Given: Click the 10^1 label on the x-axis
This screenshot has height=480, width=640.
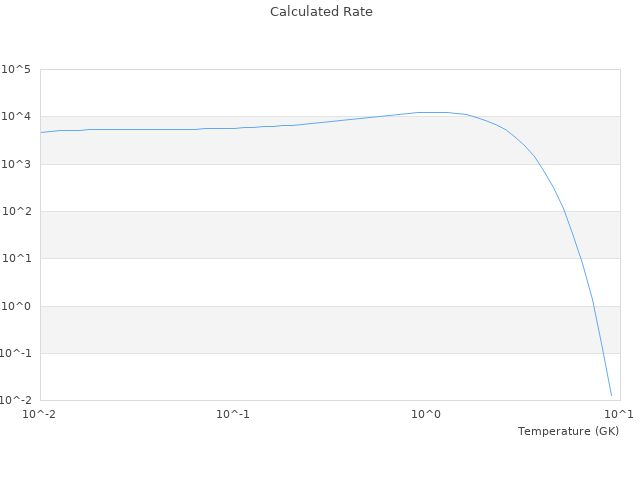Looking at the screenshot, I should click(x=619, y=414).
